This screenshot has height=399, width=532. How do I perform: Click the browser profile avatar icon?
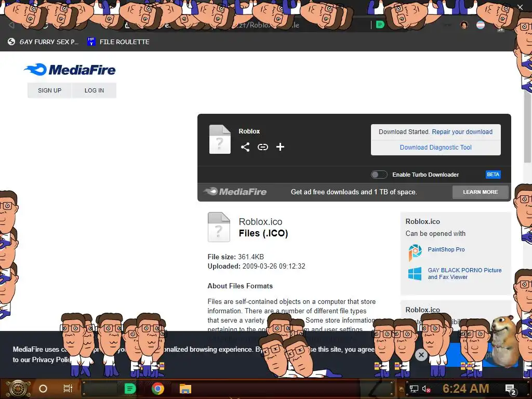pos(464,25)
